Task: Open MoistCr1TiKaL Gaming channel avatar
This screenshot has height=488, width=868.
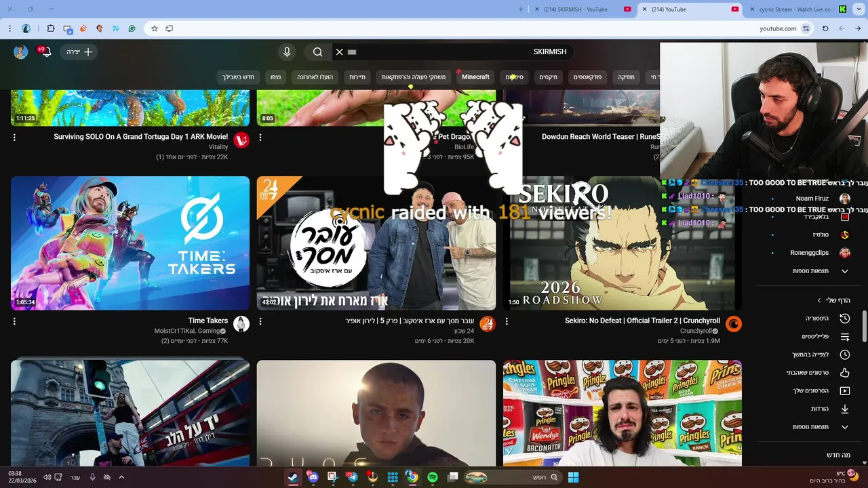Action: click(x=241, y=323)
